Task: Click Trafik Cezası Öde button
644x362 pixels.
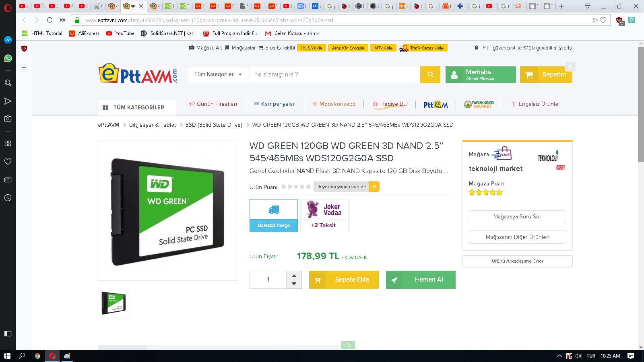Action: pyautogui.click(x=423, y=48)
